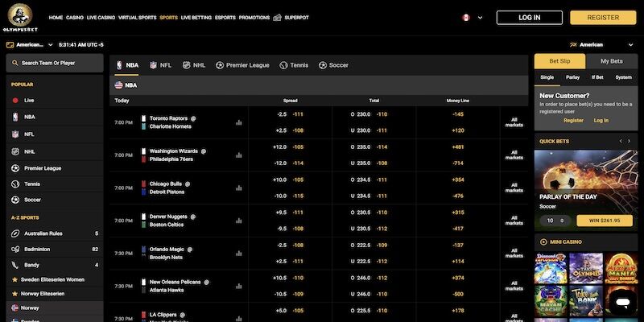Open Live Casino menu item
This screenshot has height=322, width=644.
(x=101, y=18)
